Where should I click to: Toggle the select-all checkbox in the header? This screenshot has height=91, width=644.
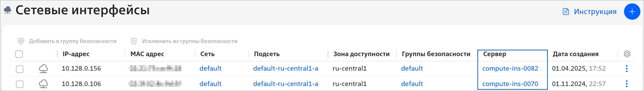click(19, 54)
